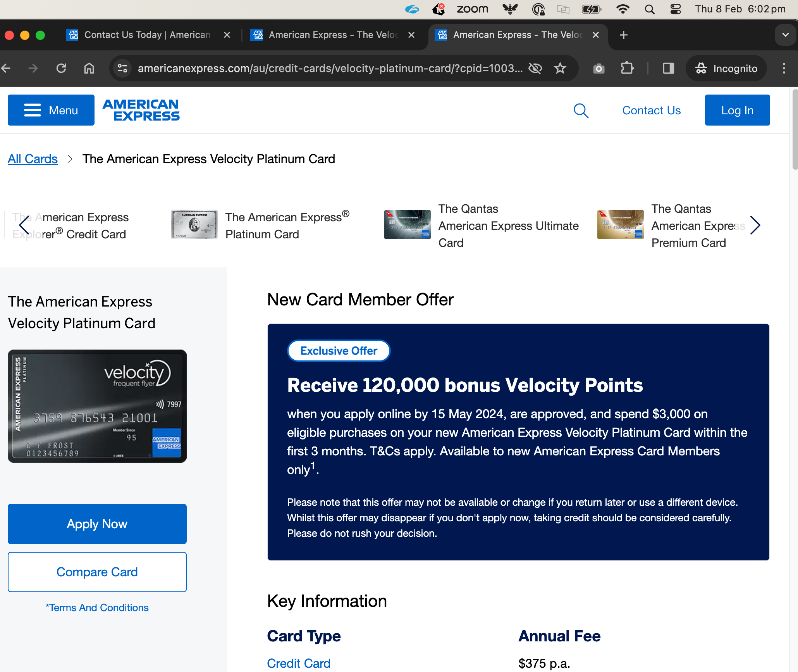Switch to the second American Express tab
The image size is (798, 672).
(x=333, y=35)
